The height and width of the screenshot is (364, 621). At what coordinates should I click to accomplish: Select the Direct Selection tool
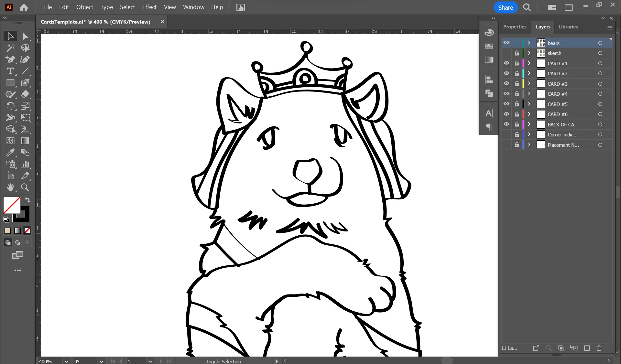[25, 36]
